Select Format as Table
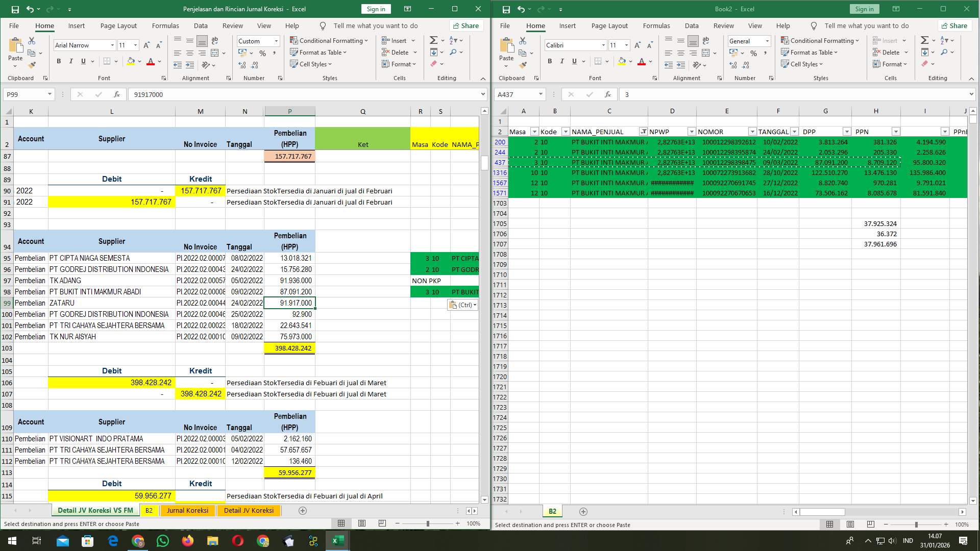 pos(318,52)
